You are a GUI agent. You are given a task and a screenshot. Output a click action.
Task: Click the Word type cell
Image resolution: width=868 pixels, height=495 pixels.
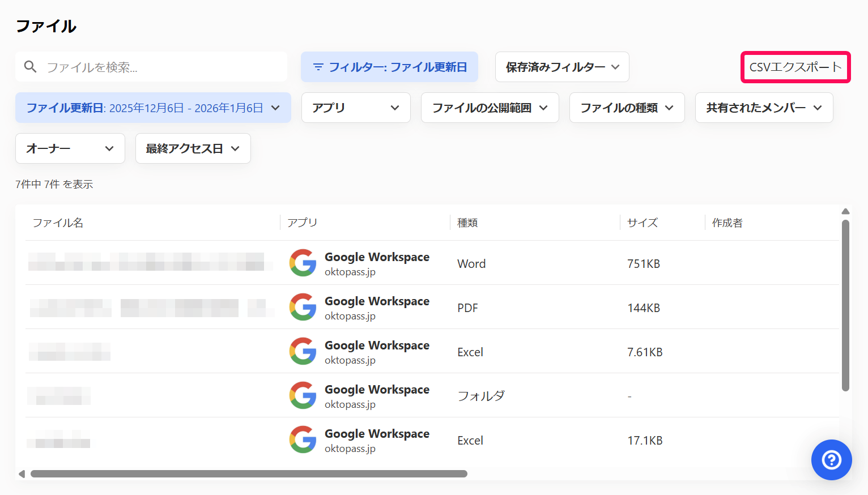point(471,263)
